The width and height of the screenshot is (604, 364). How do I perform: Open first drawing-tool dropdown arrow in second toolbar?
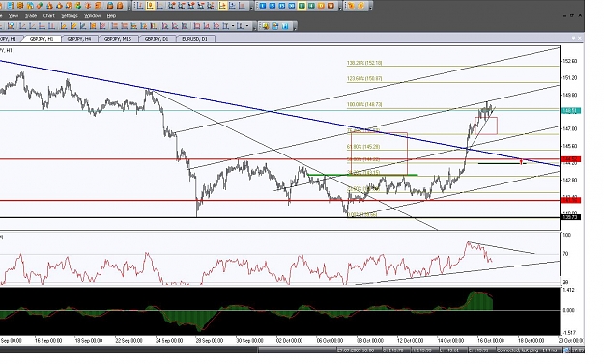click(233, 26)
